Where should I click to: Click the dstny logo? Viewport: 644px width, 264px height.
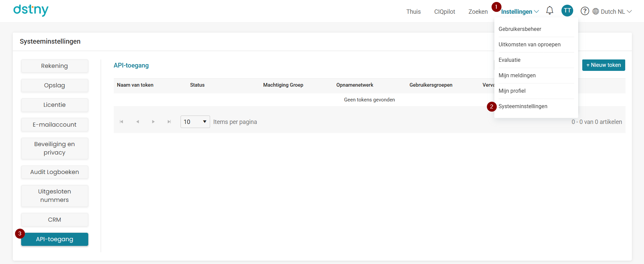coord(31,10)
